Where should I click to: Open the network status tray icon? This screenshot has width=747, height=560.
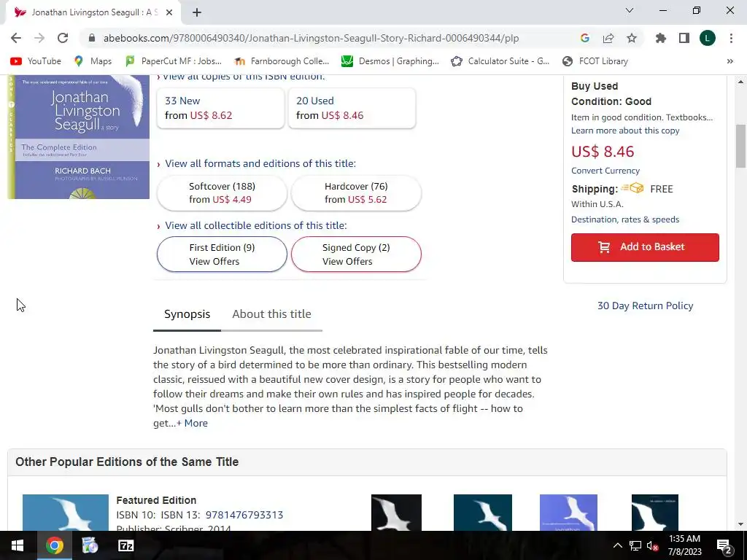[x=635, y=545]
